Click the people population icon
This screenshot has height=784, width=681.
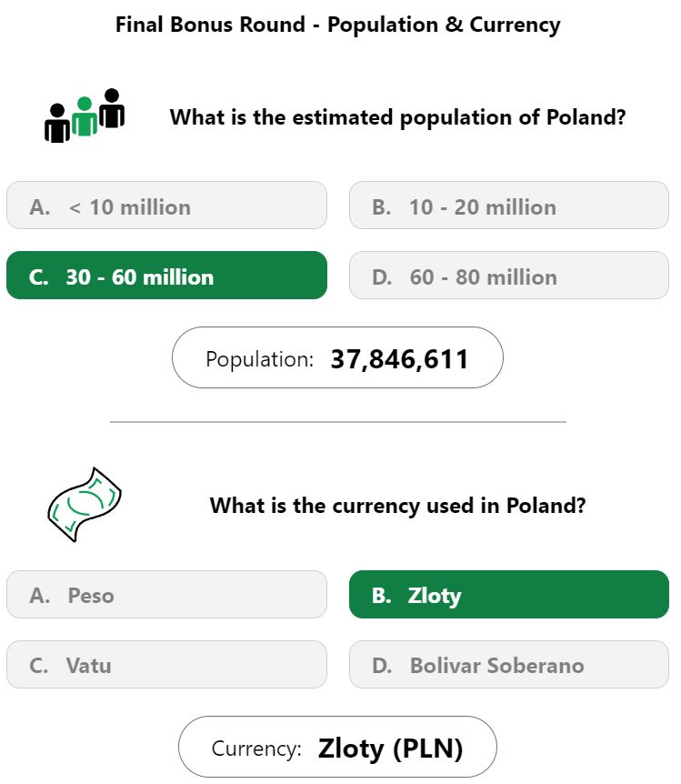tap(85, 116)
